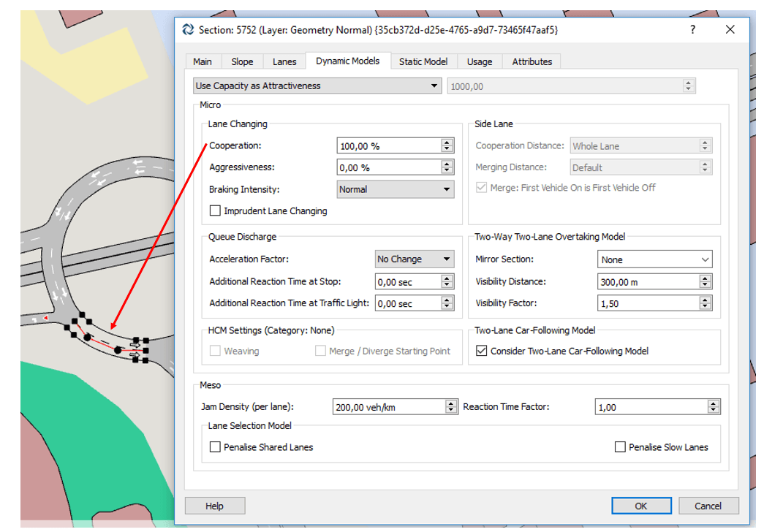Confirm with the OK button
764x532 pixels.
pos(641,506)
